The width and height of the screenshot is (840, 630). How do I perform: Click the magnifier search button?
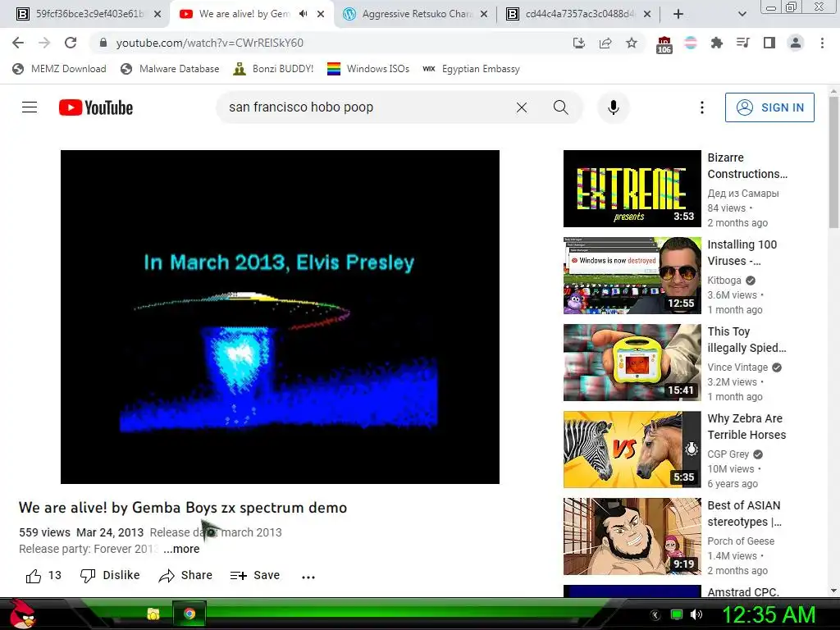click(x=561, y=107)
